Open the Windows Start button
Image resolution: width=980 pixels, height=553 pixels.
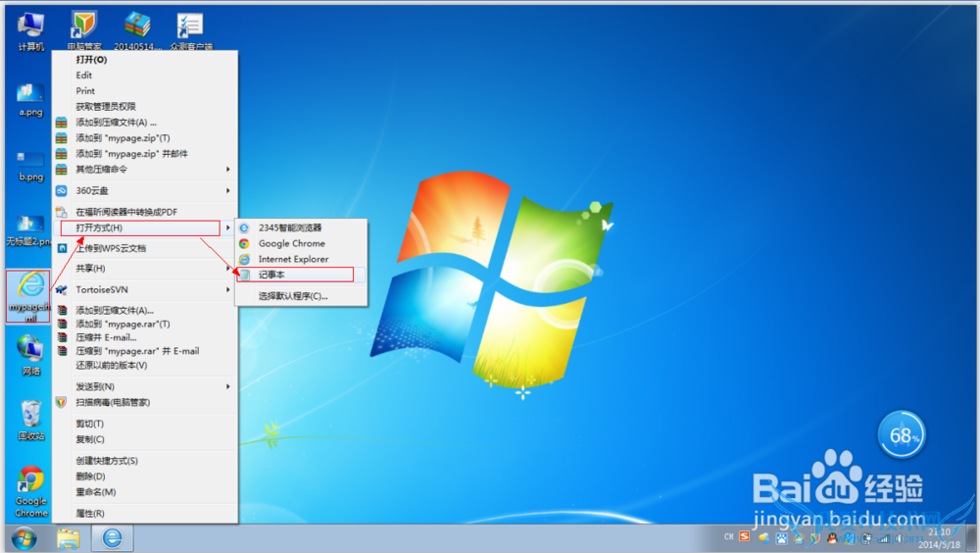click(x=24, y=538)
